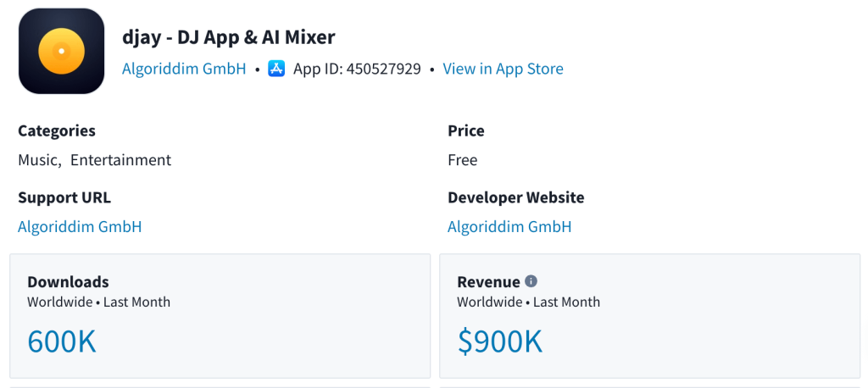This screenshot has height=388, width=868.
Task: Click the djay orange vinyl app icon
Action: pyautogui.click(x=61, y=51)
